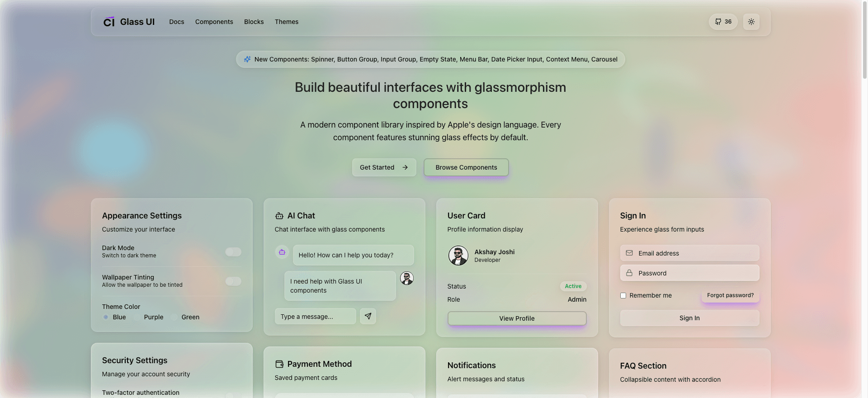This screenshot has width=868, height=398.
Task: Click the wallet icon beside Payment Method
Action: pyautogui.click(x=279, y=364)
